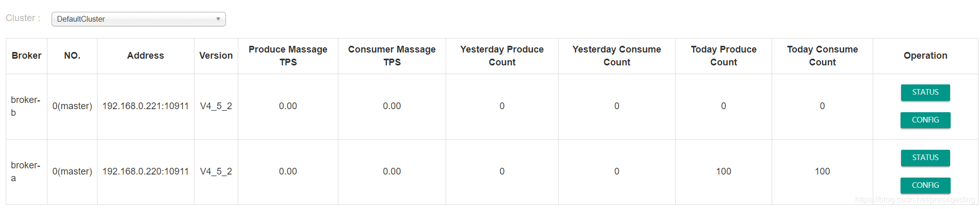Click STATUS button for broker-b
Viewport: 980px width, 209px height.
point(925,93)
